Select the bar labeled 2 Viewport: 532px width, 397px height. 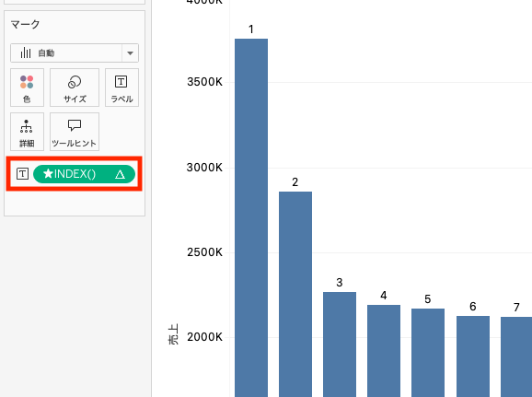click(295, 294)
